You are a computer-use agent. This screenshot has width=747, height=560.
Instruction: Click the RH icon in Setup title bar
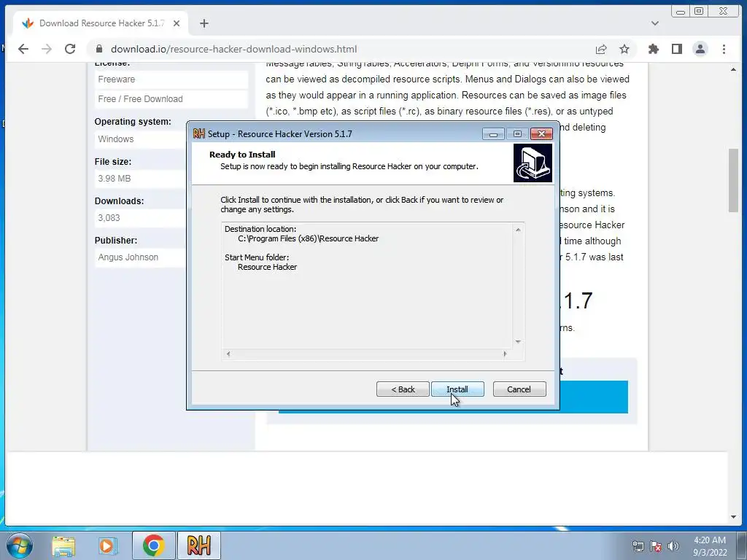click(198, 134)
